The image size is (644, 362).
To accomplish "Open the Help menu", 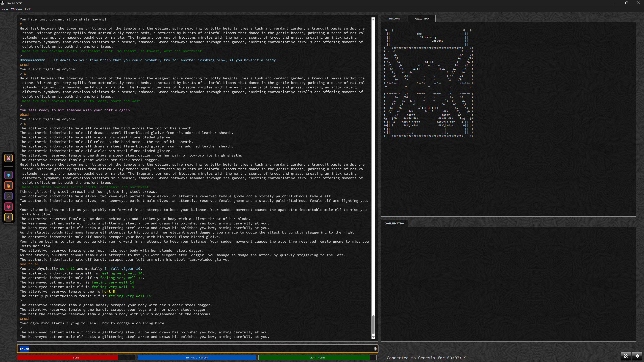I will (x=28, y=9).
